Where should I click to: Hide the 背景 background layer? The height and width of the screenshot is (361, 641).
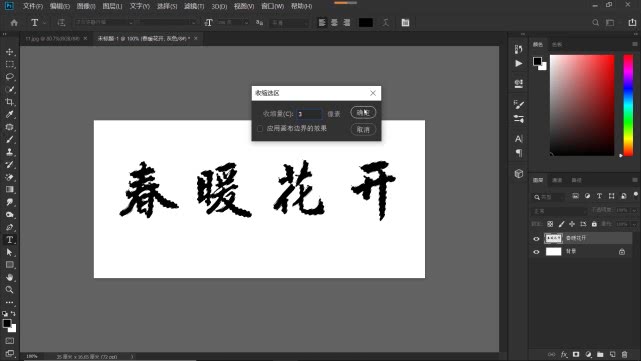pos(536,252)
